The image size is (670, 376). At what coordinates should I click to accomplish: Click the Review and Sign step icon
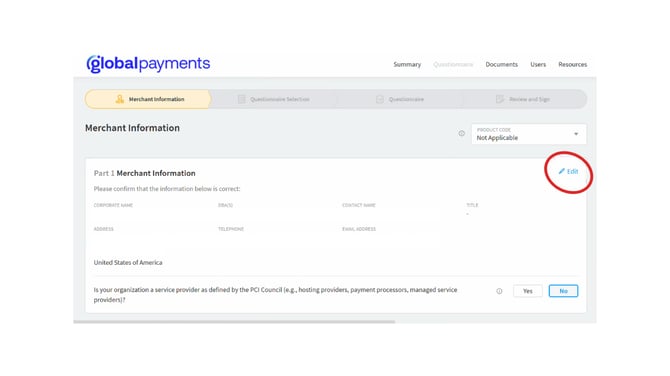click(x=500, y=99)
